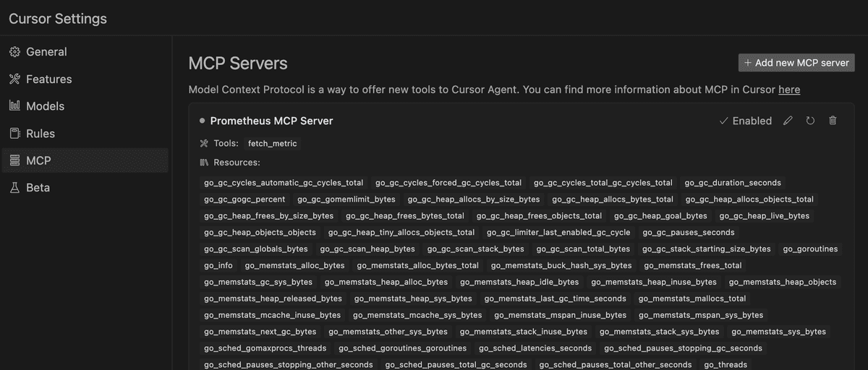The width and height of the screenshot is (868, 370).
Task: Click Add new MCP server button
Action: pyautogui.click(x=796, y=63)
